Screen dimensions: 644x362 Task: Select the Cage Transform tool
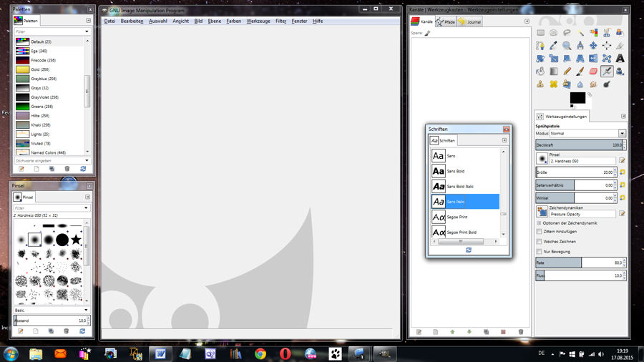[607, 59]
